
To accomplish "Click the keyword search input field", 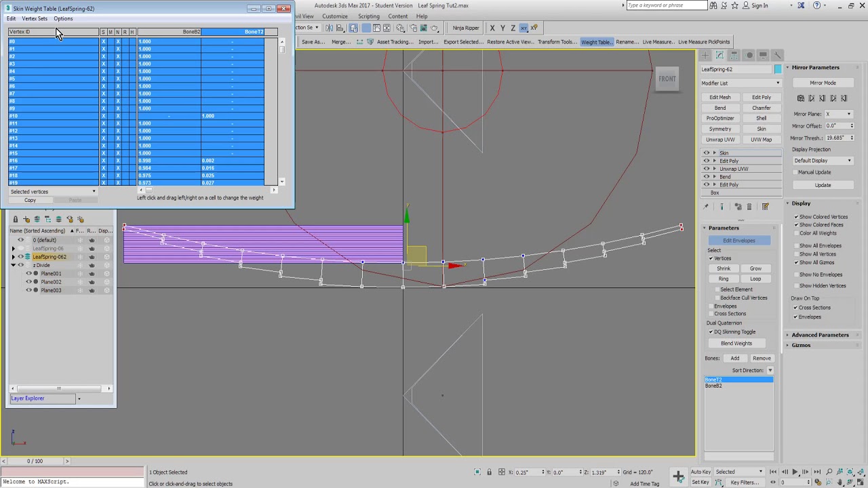I will pos(667,5).
